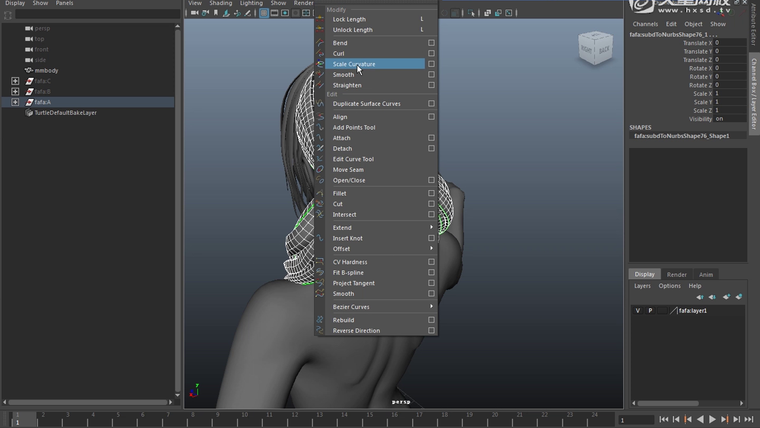Expand the fafa:C node in Outliner
Screen dimensions: 760x428
(15, 81)
